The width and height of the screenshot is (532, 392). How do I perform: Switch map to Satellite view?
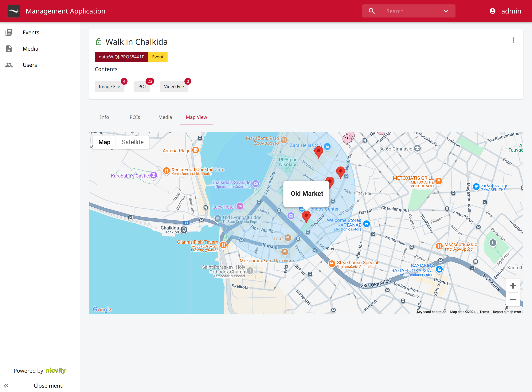point(133,142)
